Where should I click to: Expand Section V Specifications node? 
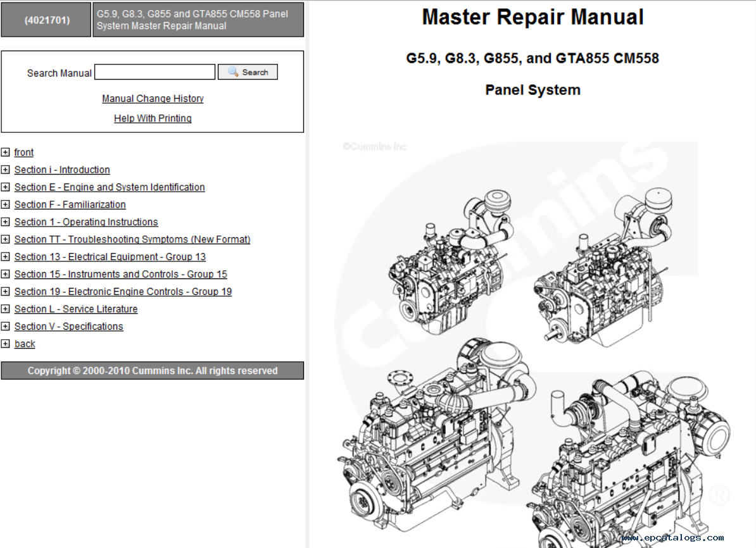pos(5,327)
